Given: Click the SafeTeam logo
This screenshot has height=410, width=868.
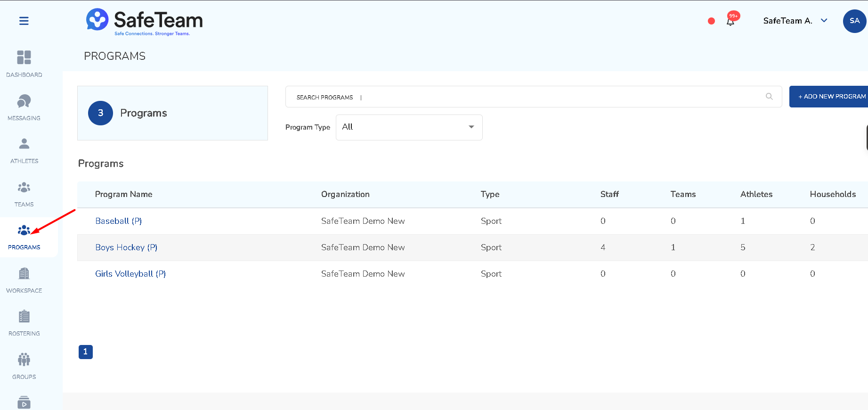Looking at the screenshot, I should [145, 22].
